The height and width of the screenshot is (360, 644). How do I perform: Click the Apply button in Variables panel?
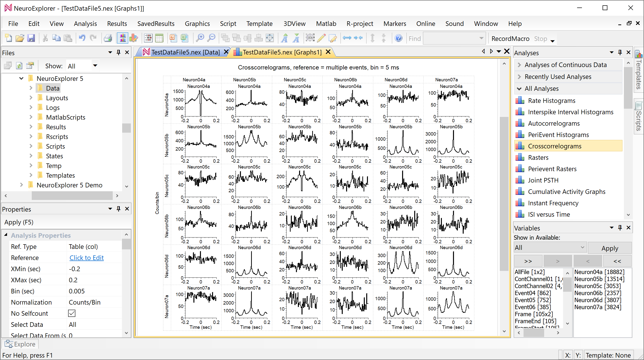(610, 248)
